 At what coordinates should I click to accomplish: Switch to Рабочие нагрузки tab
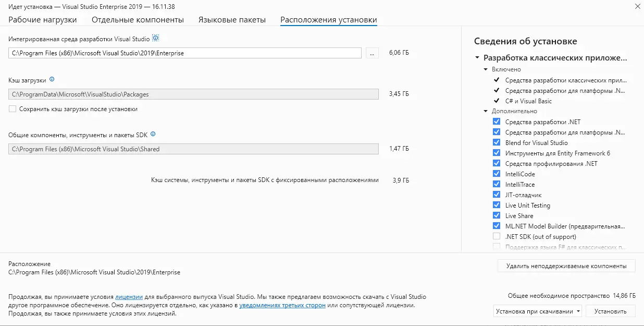tap(43, 20)
